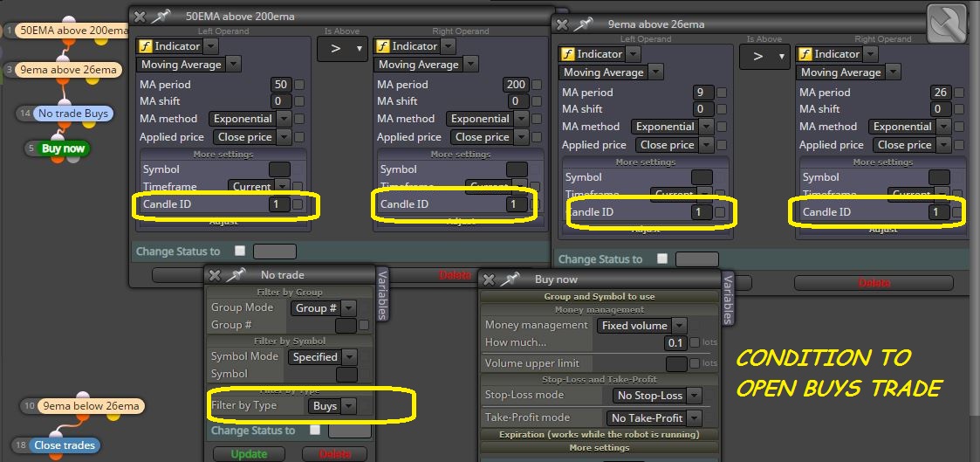Enable Change Status to in No trade panel
This screenshot has height=462, width=980.
pyautogui.click(x=315, y=430)
